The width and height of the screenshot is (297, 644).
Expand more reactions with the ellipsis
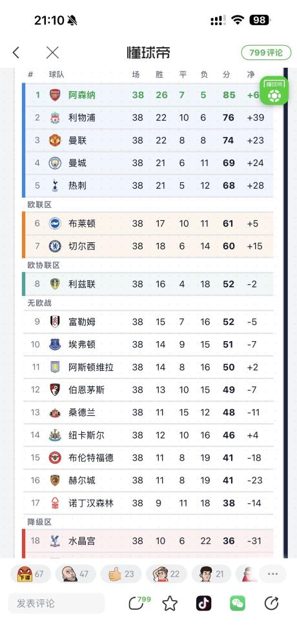[x=272, y=574]
